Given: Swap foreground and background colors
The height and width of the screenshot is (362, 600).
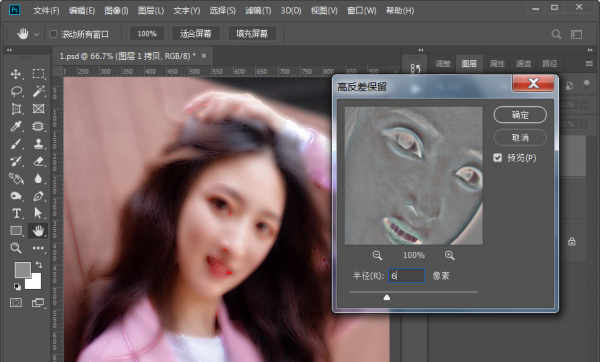Looking at the screenshot, I should 39,264.
